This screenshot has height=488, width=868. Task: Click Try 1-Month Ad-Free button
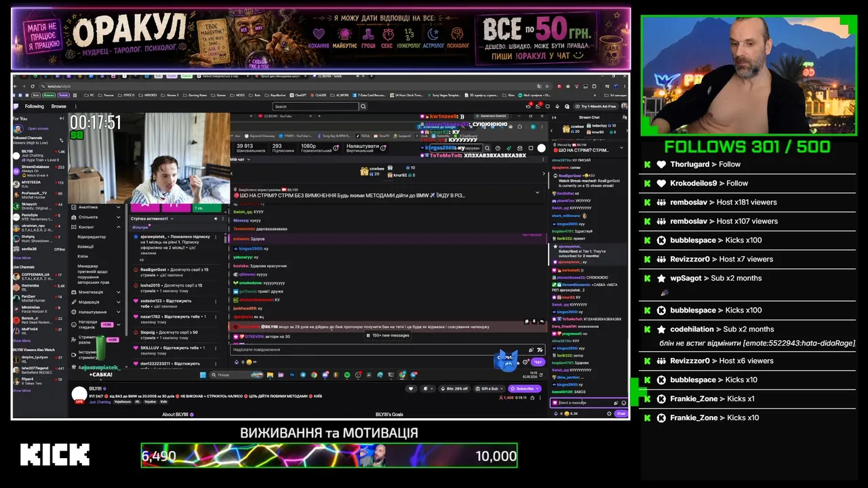click(595, 106)
